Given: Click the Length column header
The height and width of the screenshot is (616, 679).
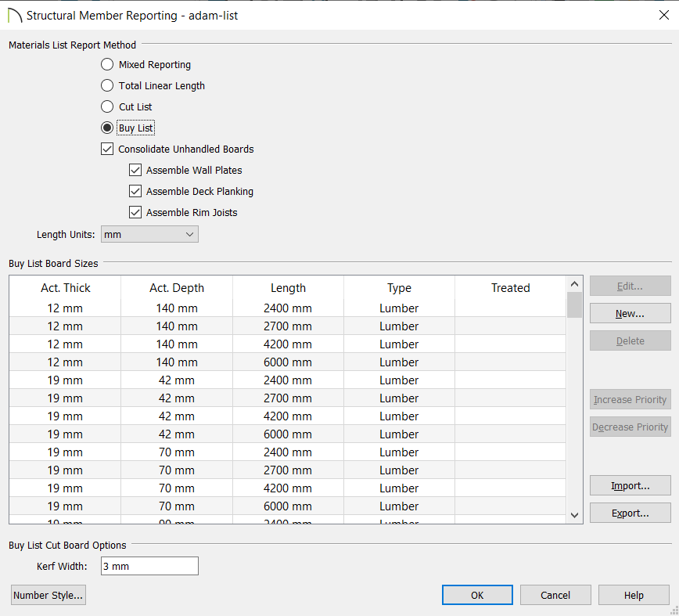Looking at the screenshot, I should click(x=288, y=288).
